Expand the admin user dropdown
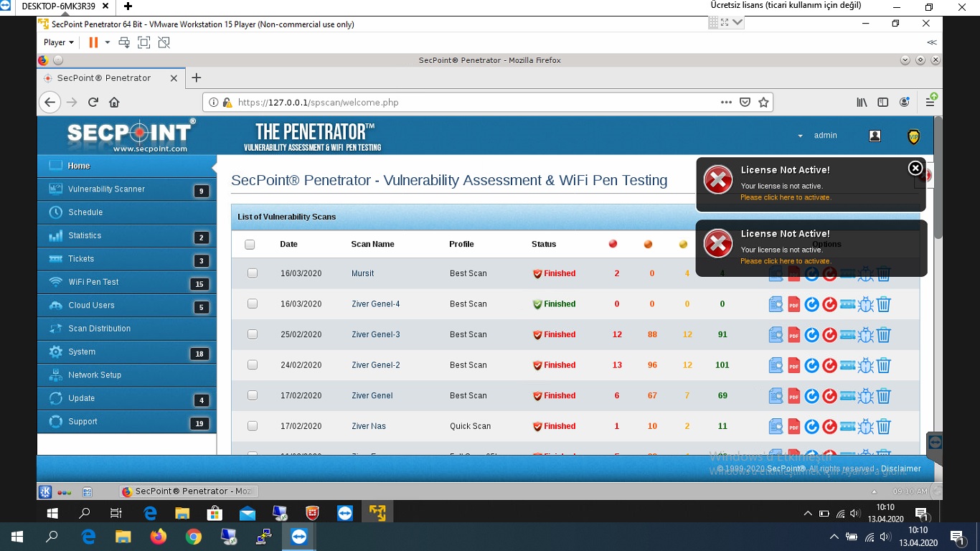Viewport: 980px width, 551px height. pyautogui.click(x=800, y=136)
